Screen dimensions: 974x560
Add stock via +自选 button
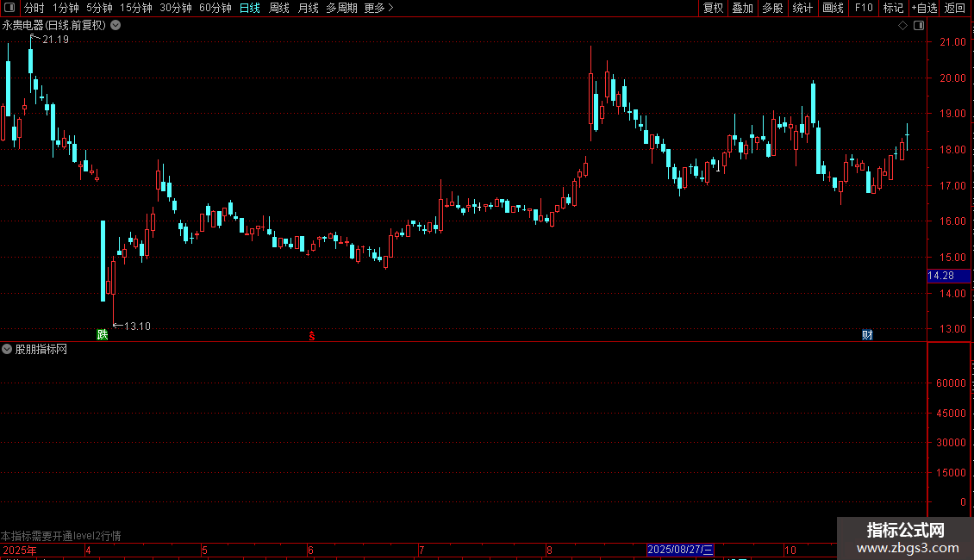click(924, 8)
